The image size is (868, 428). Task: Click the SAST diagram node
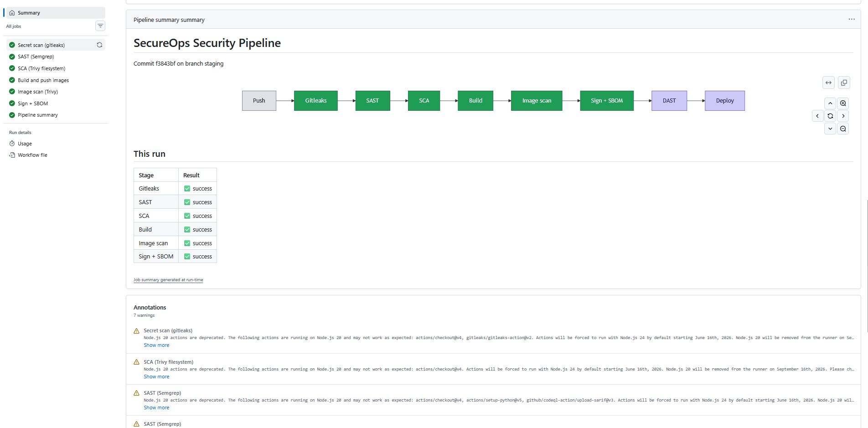click(372, 101)
